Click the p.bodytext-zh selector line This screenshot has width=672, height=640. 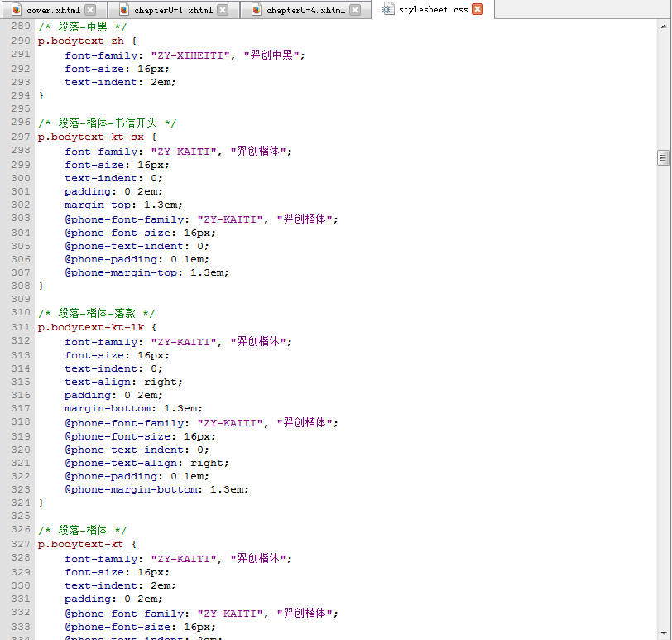point(81,41)
